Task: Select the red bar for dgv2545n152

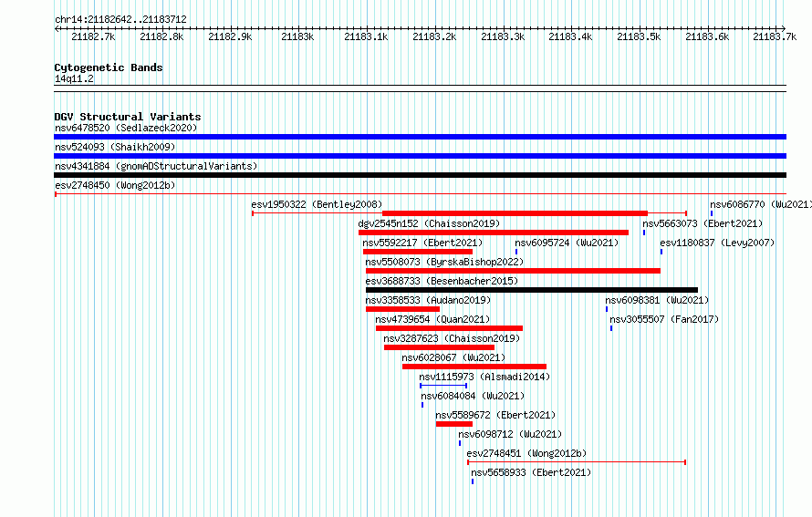Action: pos(494,233)
